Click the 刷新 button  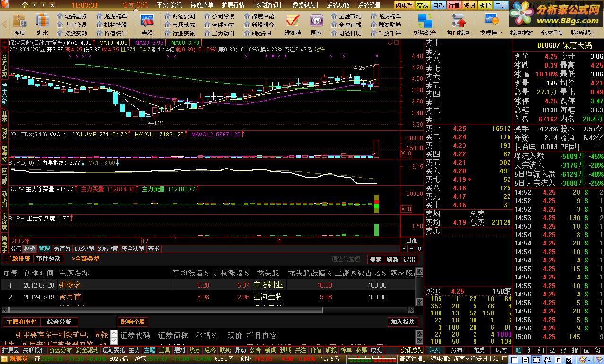click(392, 259)
